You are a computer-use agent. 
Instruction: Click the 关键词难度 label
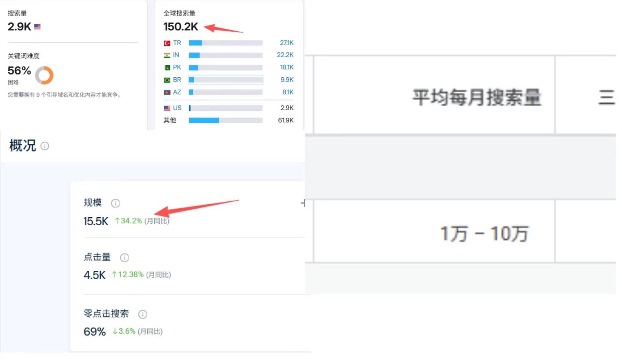point(23,56)
